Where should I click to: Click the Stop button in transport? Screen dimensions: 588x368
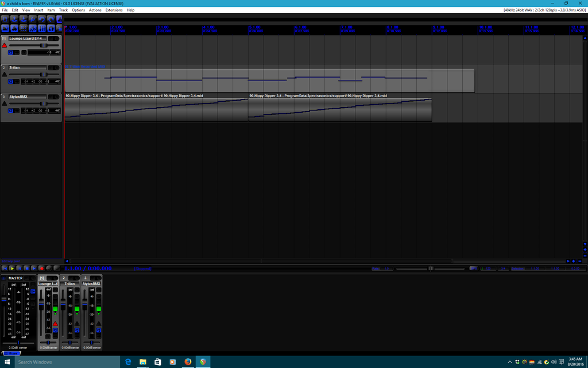click(x=27, y=269)
